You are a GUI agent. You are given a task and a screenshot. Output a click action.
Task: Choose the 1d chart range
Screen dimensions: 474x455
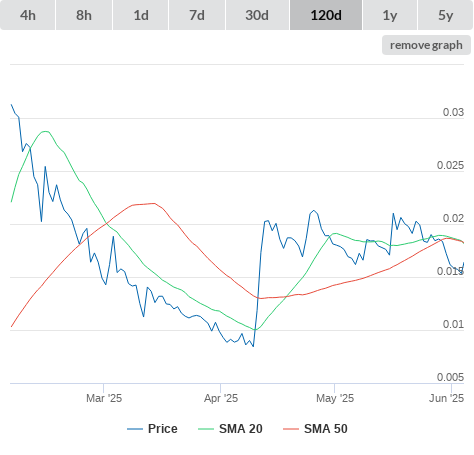[141, 15]
